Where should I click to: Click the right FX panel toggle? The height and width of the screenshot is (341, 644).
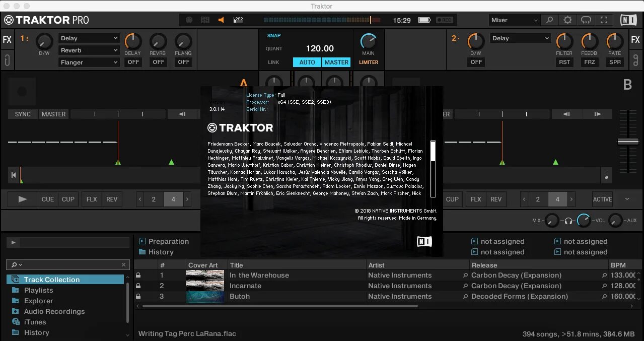[x=635, y=40]
